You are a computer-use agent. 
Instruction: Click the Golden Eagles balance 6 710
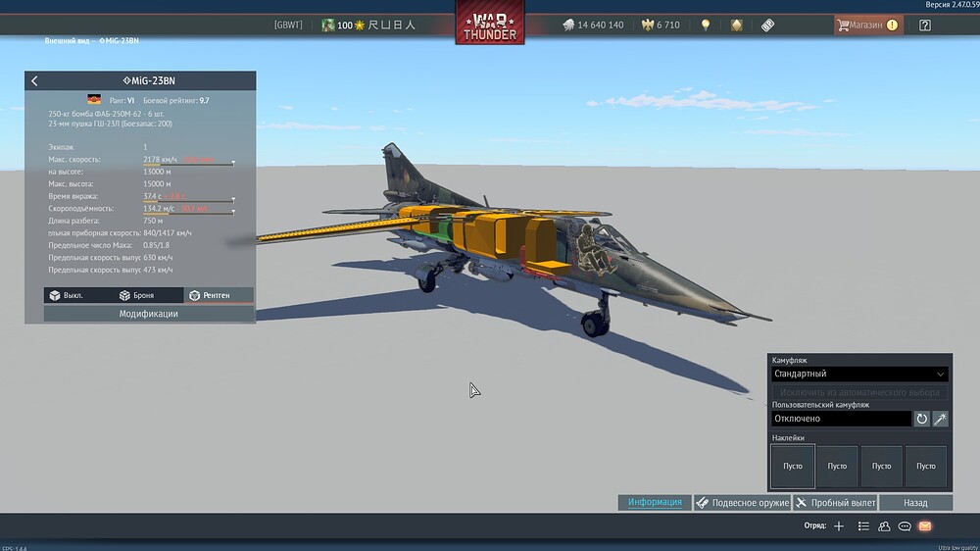661,25
